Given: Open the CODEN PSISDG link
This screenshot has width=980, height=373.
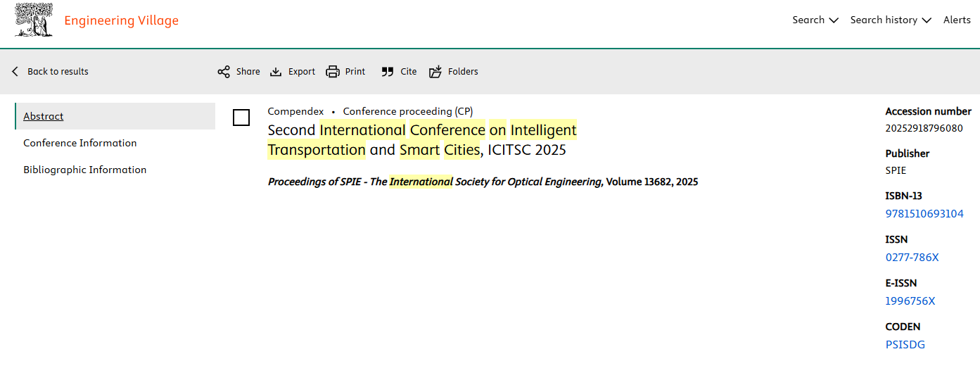Looking at the screenshot, I should click(905, 345).
